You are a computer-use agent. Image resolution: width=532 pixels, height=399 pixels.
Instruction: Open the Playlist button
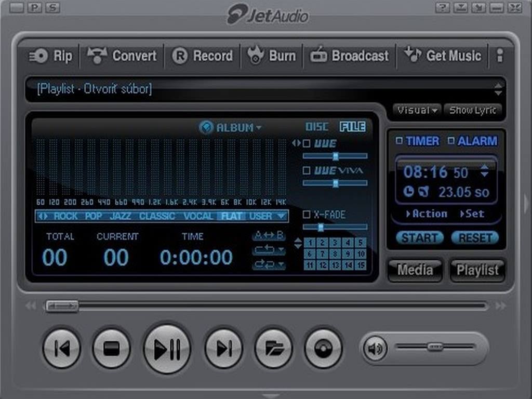[x=477, y=270]
